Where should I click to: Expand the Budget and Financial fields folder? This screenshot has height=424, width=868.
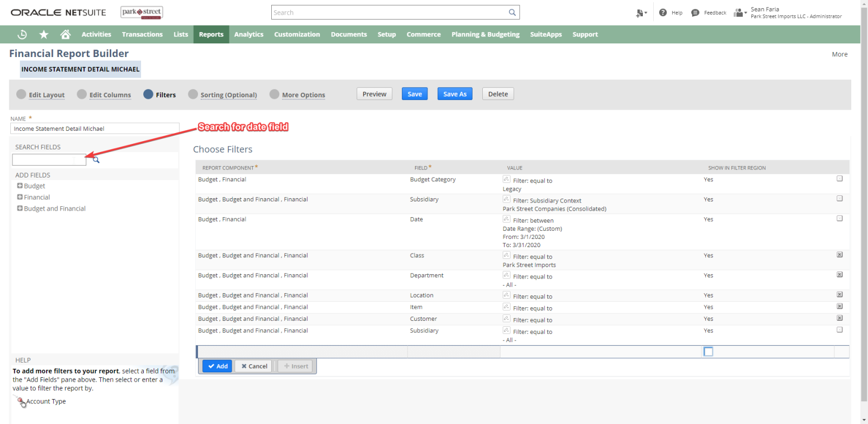point(20,208)
